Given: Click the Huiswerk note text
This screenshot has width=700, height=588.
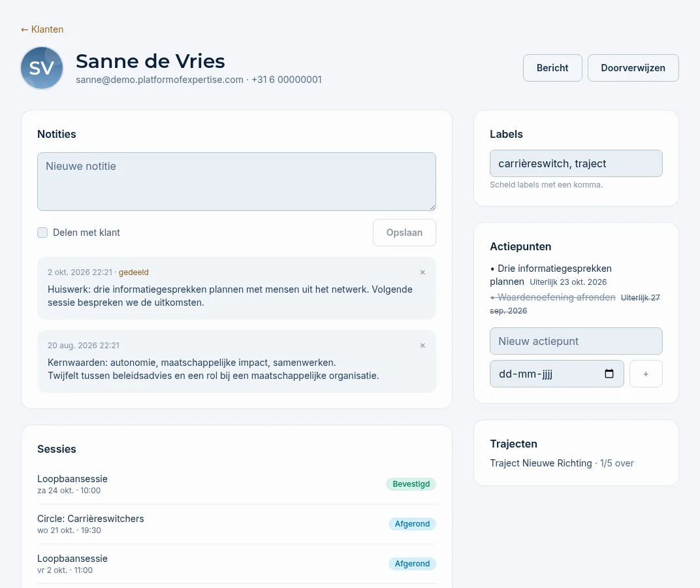Looking at the screenshot, I should [230, 296].
